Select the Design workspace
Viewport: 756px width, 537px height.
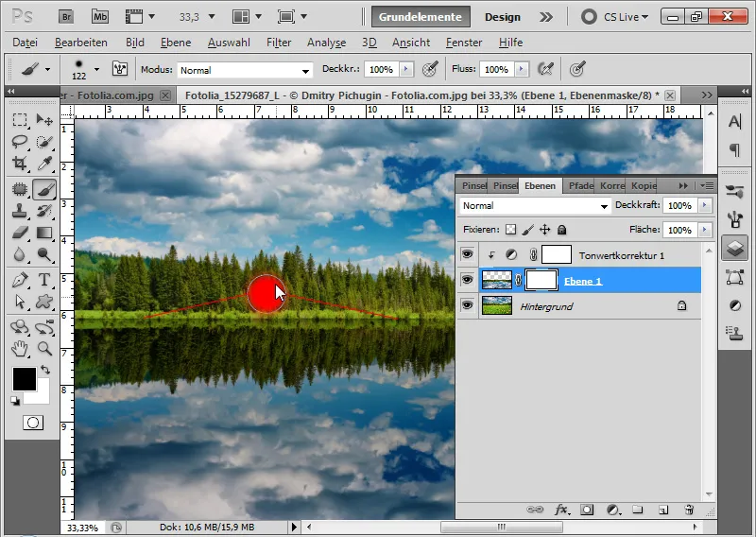503,17
